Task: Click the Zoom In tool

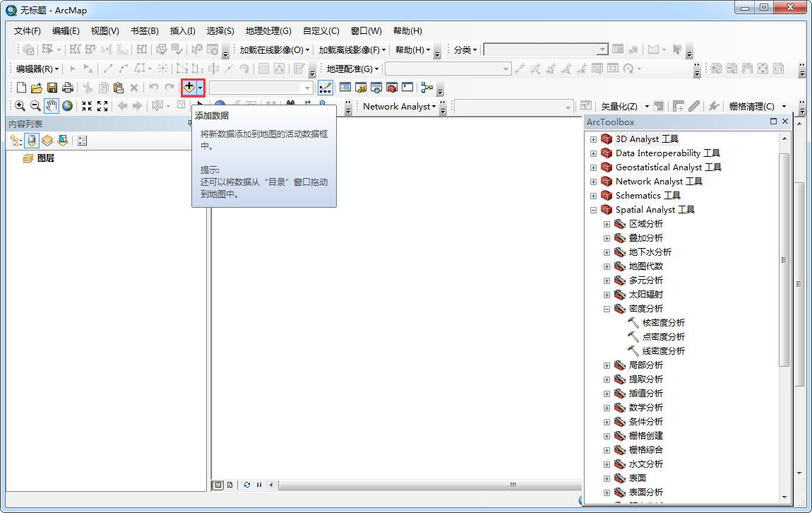Action: (x=20, y=105)
